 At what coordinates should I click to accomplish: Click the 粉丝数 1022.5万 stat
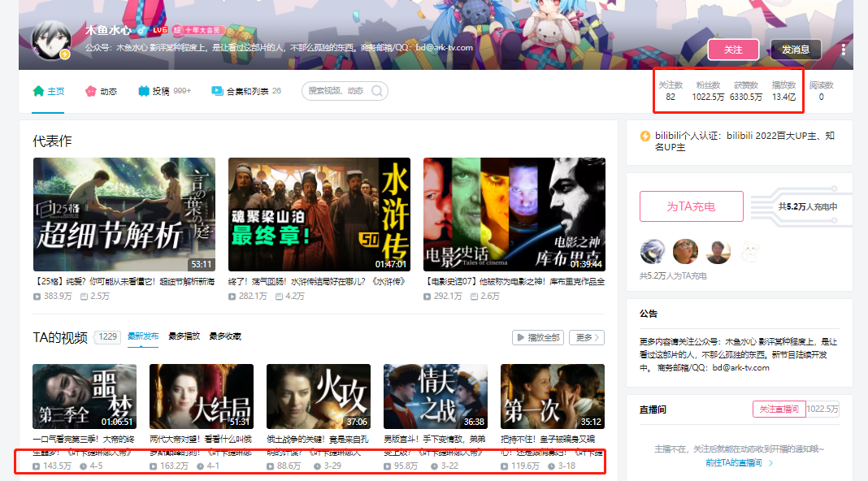708,91
